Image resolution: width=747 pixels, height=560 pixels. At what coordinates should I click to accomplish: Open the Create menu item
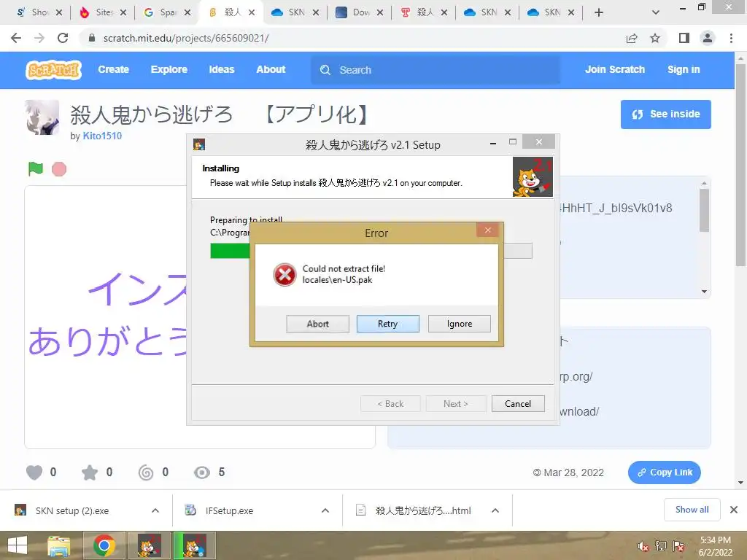[113, 69]
